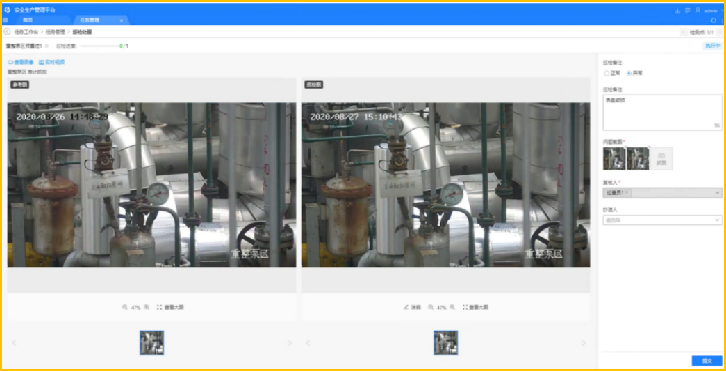Open fullscreen view of left reference image

coord(170,307)
